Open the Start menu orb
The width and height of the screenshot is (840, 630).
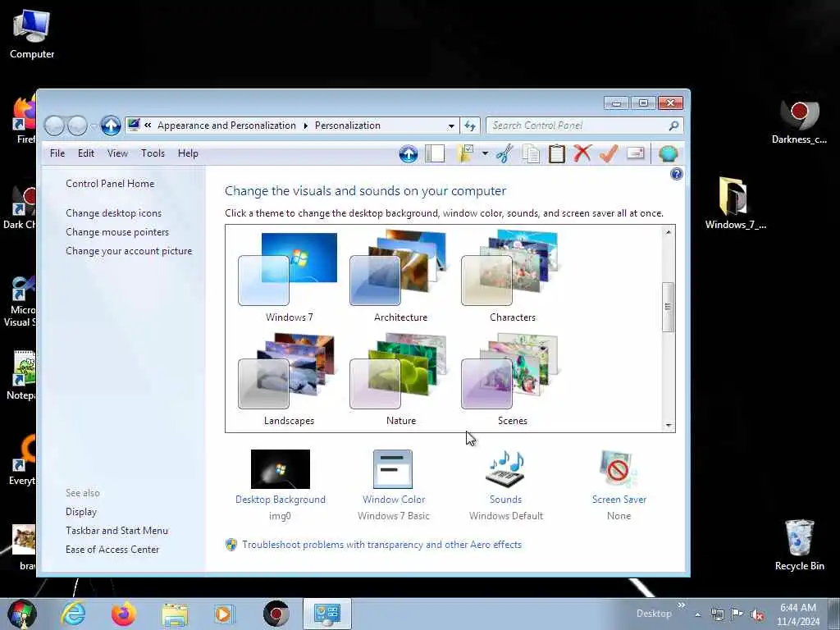(21, 614)
